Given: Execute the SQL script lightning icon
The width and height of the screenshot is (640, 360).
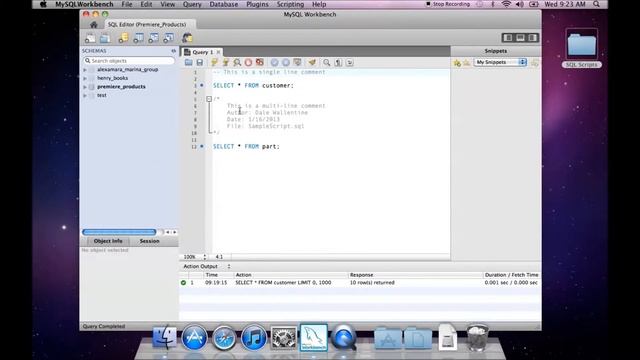Looking at the screenshot, I should [214, 62].
